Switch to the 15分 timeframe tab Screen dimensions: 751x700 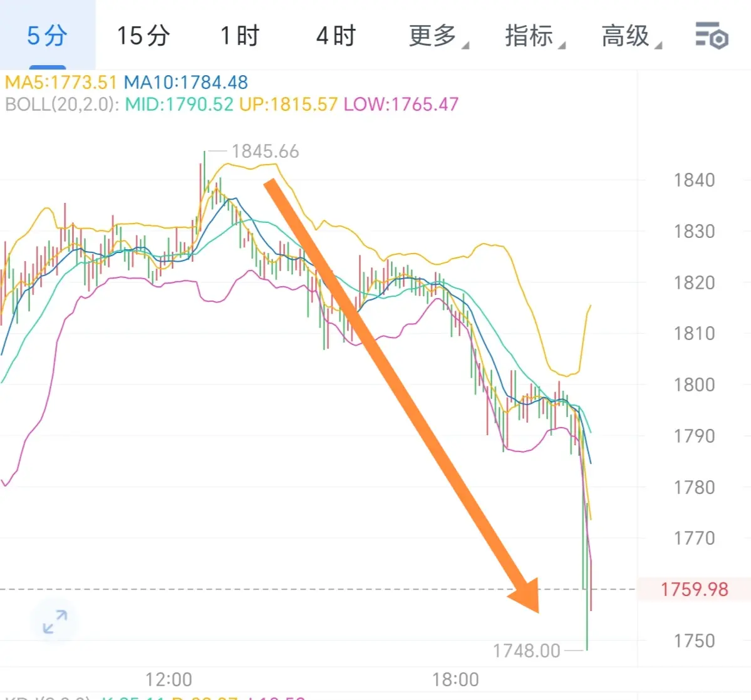coord(143,36)
